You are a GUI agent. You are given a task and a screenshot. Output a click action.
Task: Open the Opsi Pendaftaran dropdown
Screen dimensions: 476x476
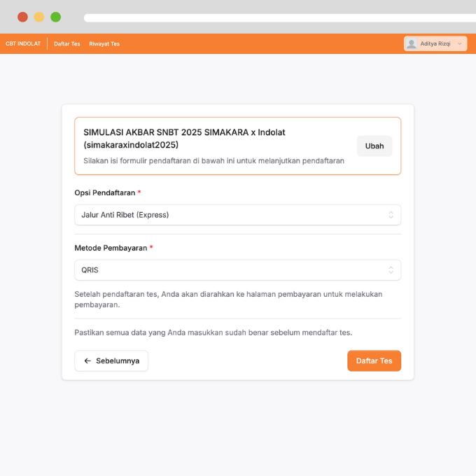pos(237,215)
